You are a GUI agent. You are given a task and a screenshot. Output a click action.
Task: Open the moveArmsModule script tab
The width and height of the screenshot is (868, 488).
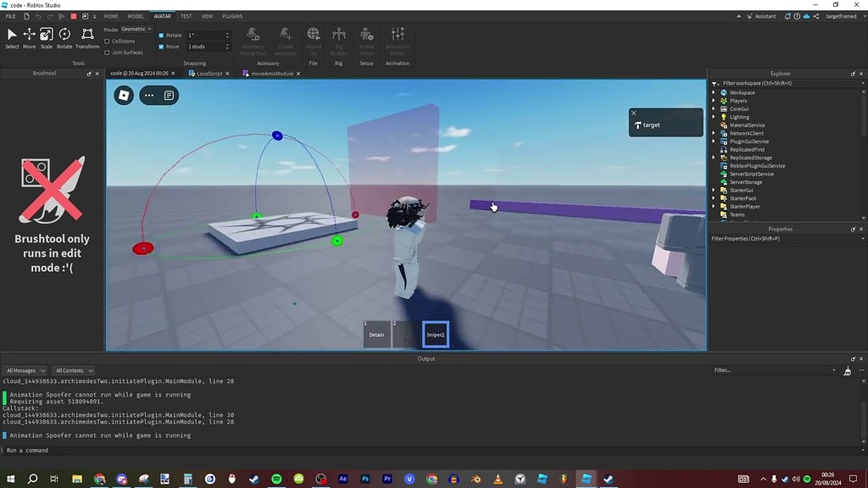[273, 73]
